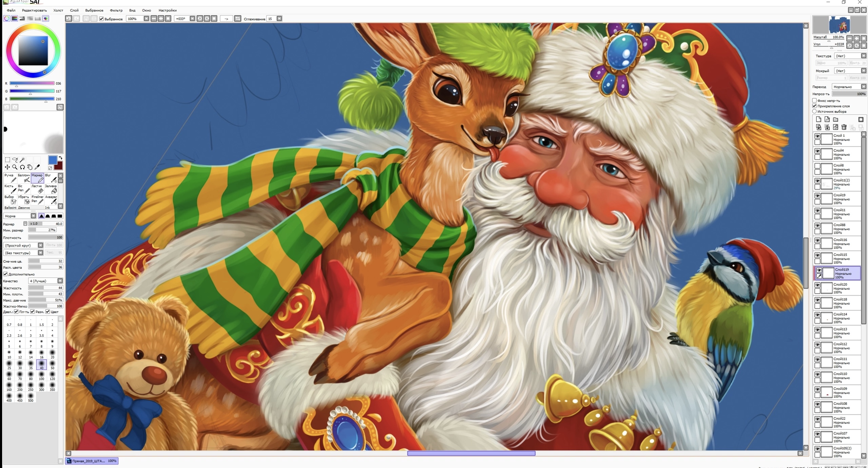The image size is (868, 468).
Task: Select the move tool
Action: 7,167
